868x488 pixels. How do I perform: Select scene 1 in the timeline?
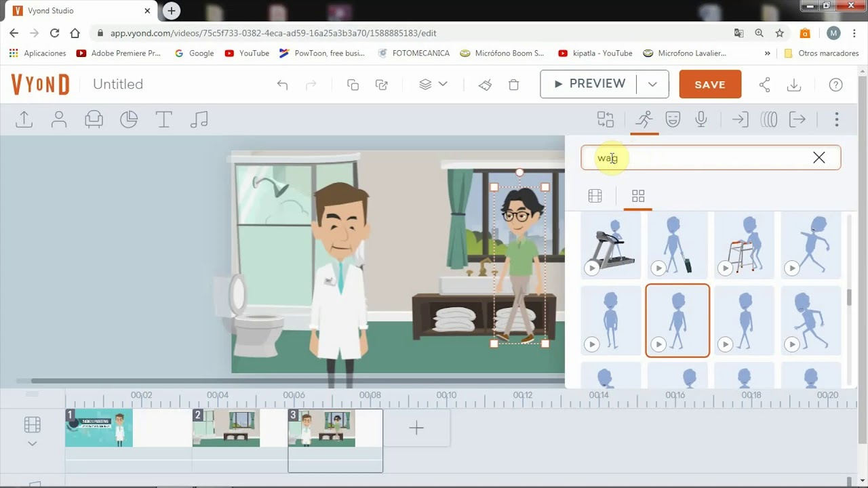pos(99,428)
